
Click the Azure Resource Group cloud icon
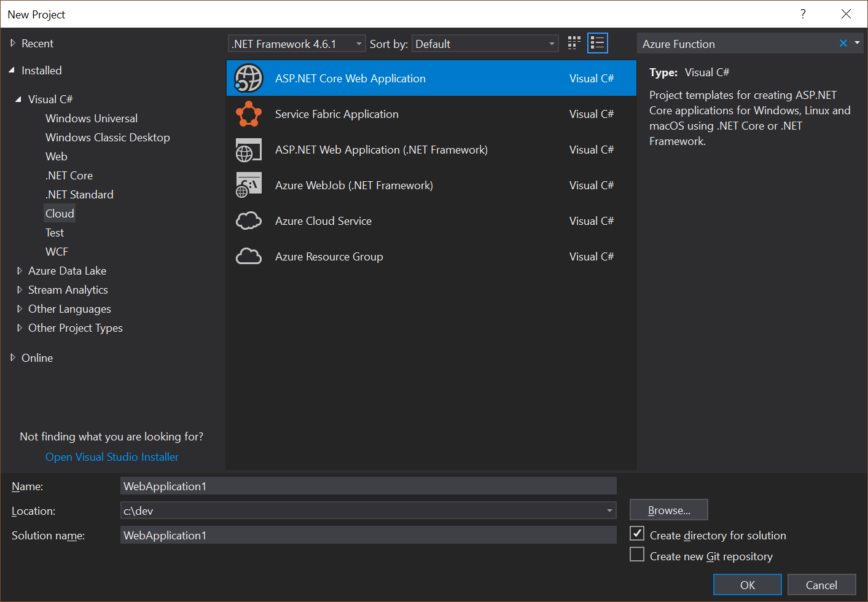[x=249, y=256]
